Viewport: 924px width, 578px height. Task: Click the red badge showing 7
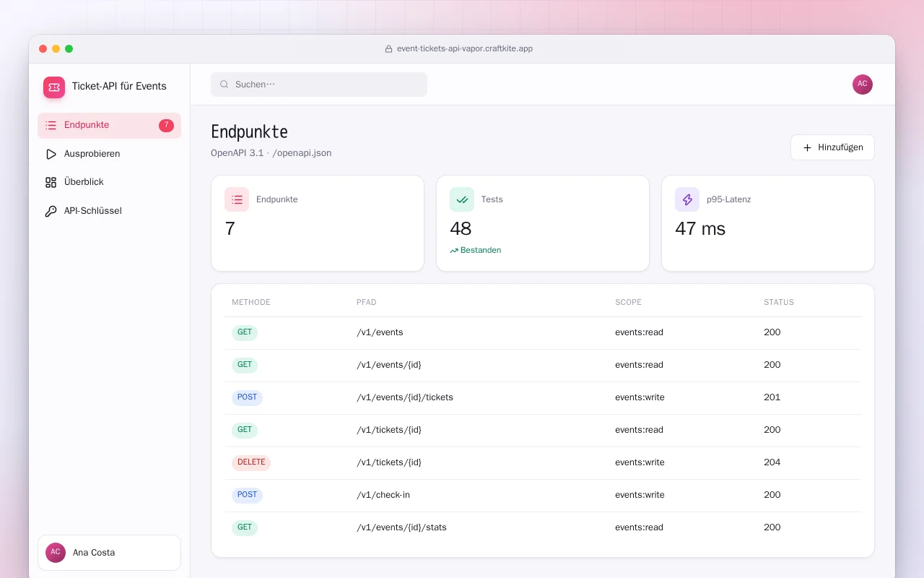[x=166, y=126]
